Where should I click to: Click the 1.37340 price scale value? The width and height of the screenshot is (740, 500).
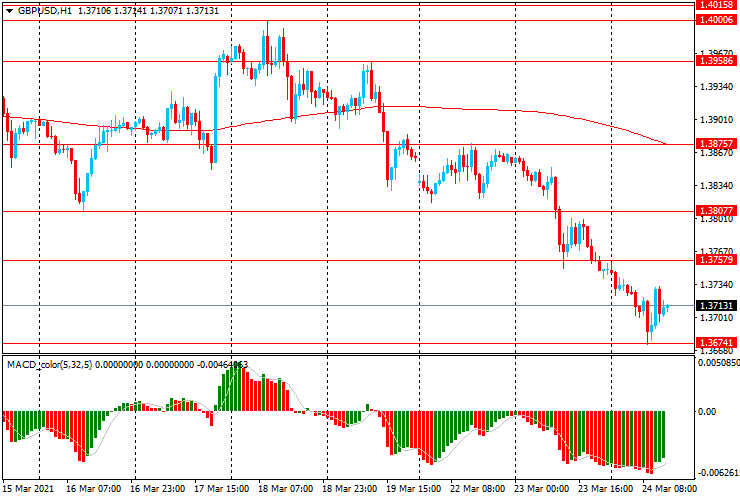(716, 285)
